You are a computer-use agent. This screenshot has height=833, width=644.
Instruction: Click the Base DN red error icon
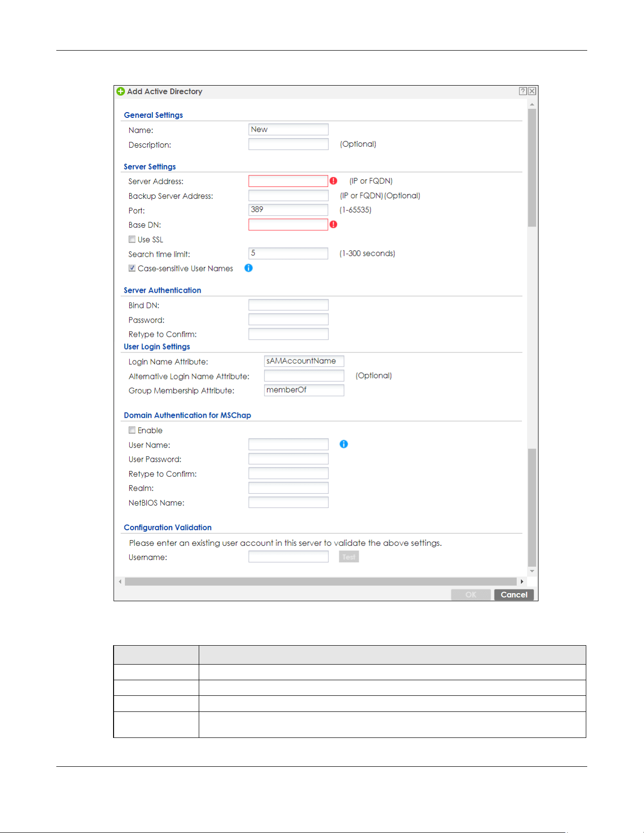334,224
